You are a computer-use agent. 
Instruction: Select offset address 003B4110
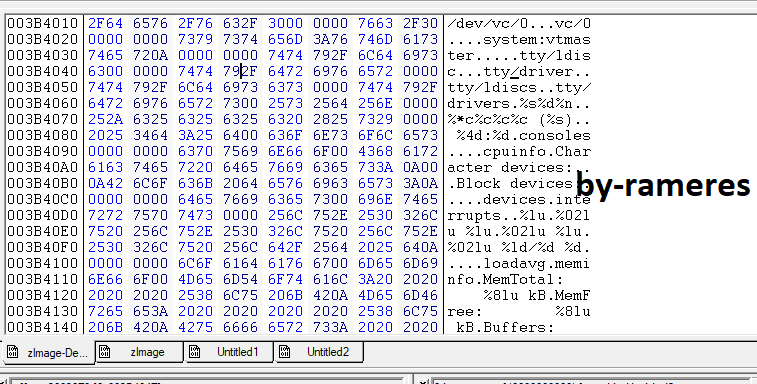(42, 279)
